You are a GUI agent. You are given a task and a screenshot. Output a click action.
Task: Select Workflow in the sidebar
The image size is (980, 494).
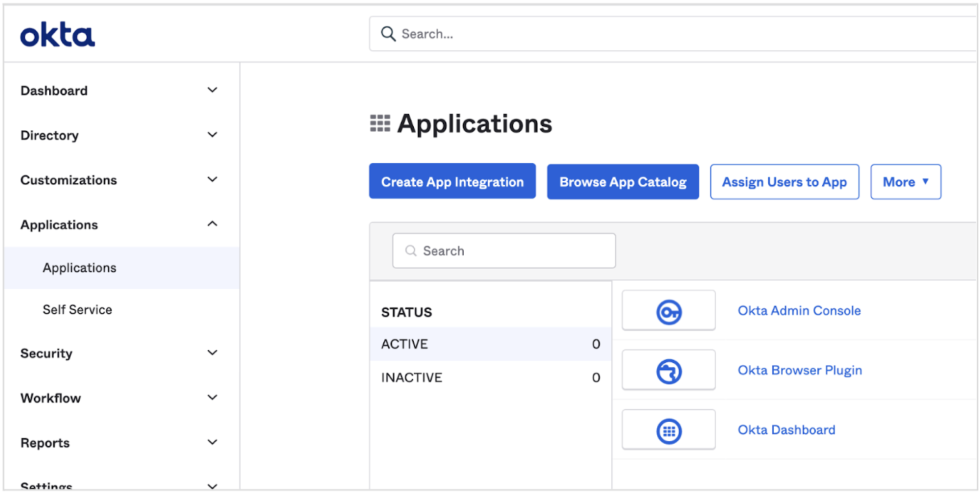coord(51,398)
